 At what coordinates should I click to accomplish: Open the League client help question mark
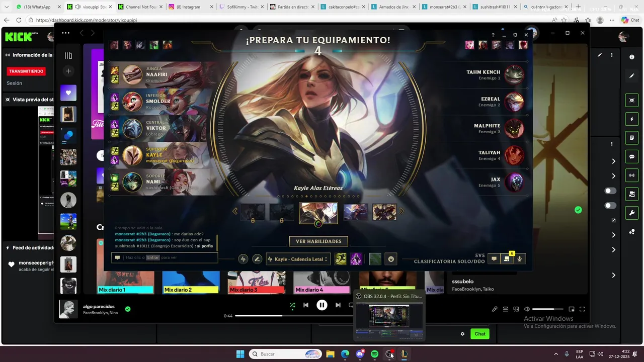click(493, 35)
